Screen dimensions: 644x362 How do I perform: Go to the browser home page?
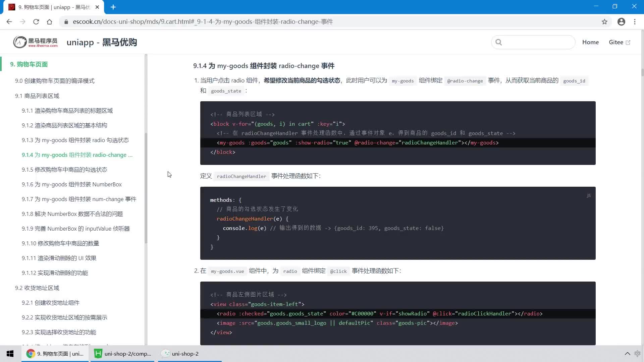point(49,22)
